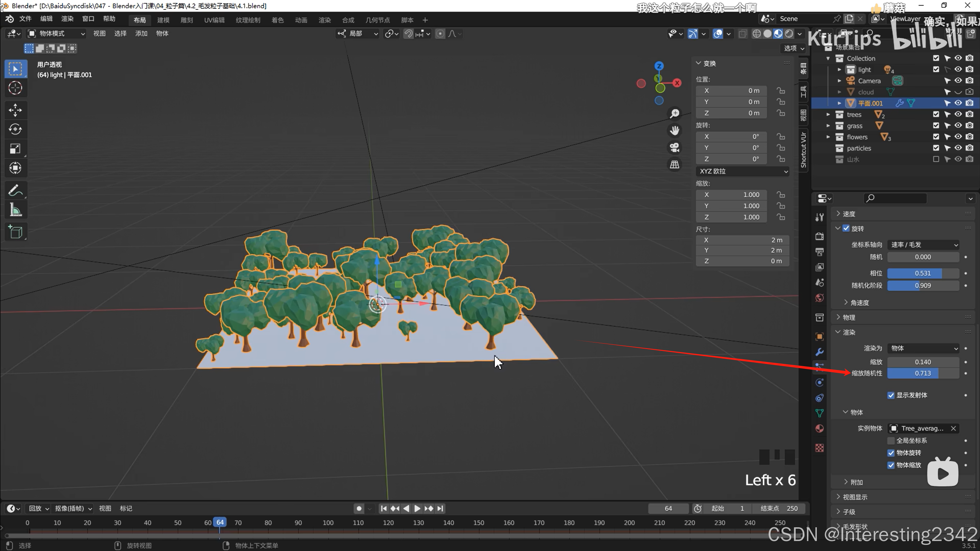The width and height of the screenshot is (980, 551).
Task: Open the Material properties tab icon
Action: (x=820, y=428)
